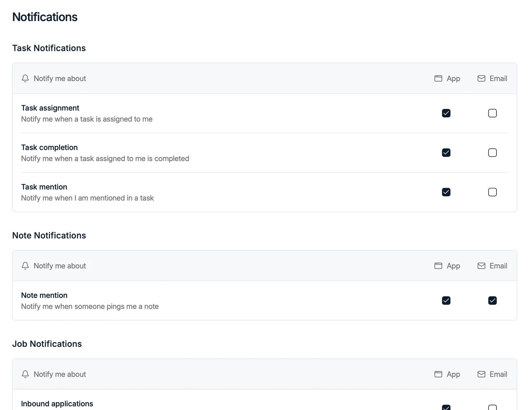Uncheck App notification for Task assignment
The height and width of the screenshot is (410, 532).
446,113
